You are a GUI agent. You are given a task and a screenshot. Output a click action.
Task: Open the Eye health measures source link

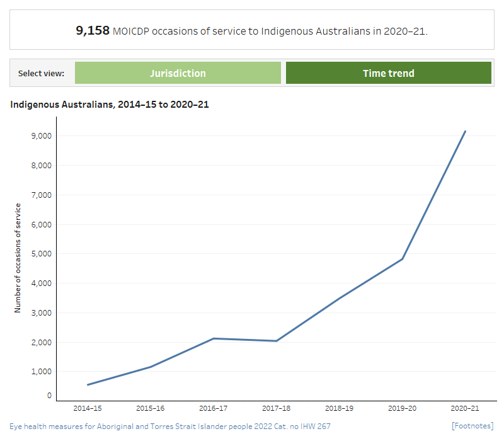(x=170, y=427)
